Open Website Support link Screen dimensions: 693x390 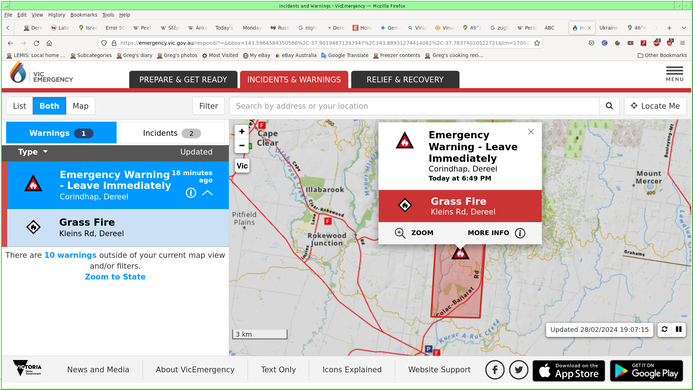(439, 370)
